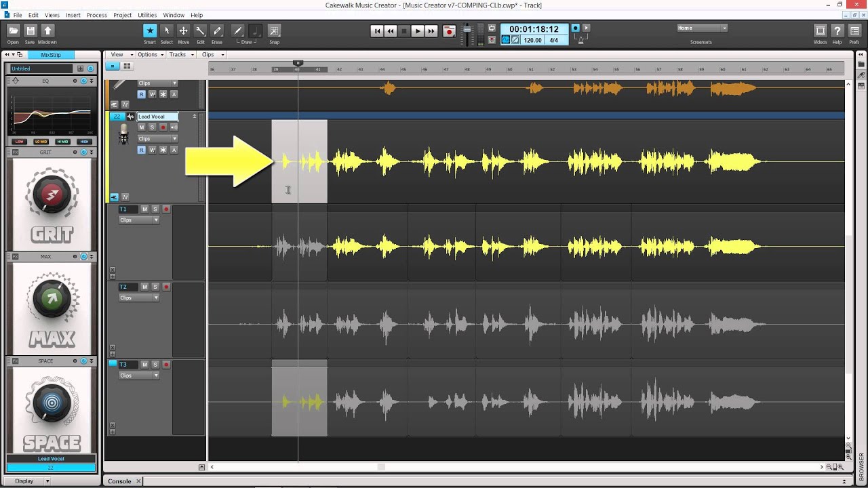The width and height of the screenshot is (868, 488).
Task: Pick the Move tool
Action: pyautogui.click(x=183, y=30)
